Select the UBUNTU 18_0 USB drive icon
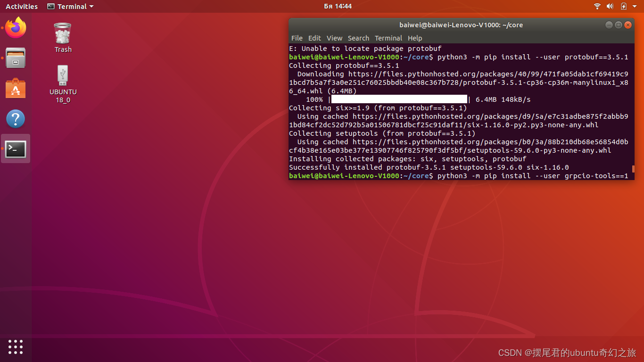 pos(63,84)
